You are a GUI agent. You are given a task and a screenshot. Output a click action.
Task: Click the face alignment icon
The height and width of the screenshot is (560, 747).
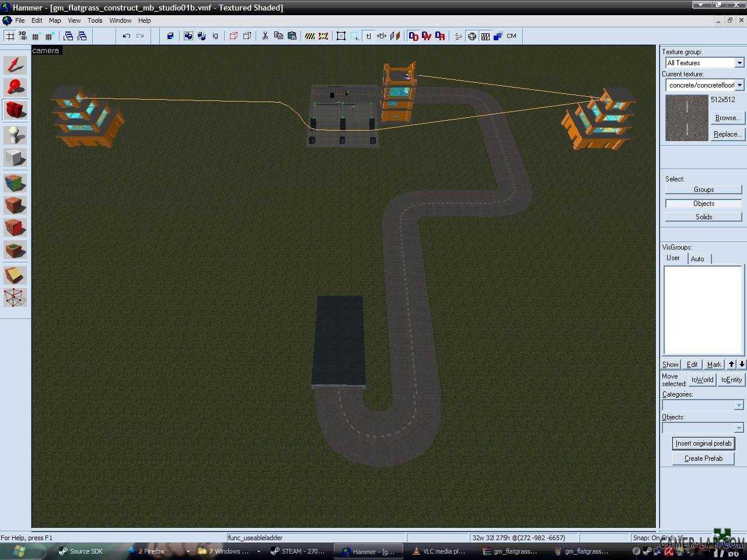click(x=395, y=36)
